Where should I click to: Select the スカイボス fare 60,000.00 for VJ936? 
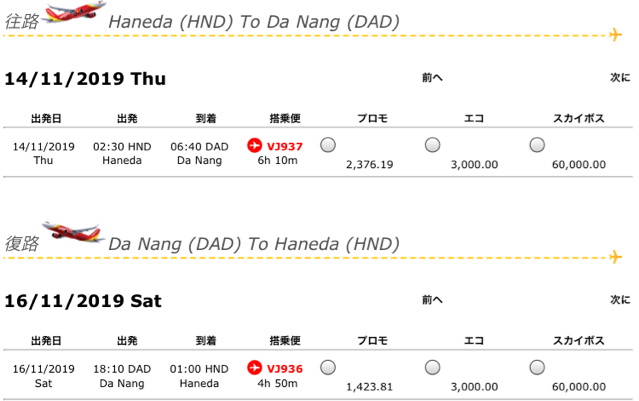[537, 367]
